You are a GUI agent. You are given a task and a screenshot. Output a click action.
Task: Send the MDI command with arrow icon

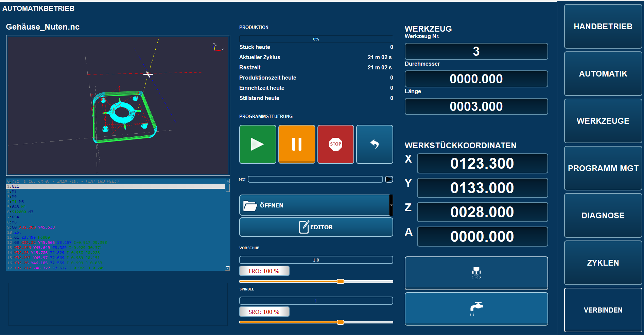pos(389,179)
